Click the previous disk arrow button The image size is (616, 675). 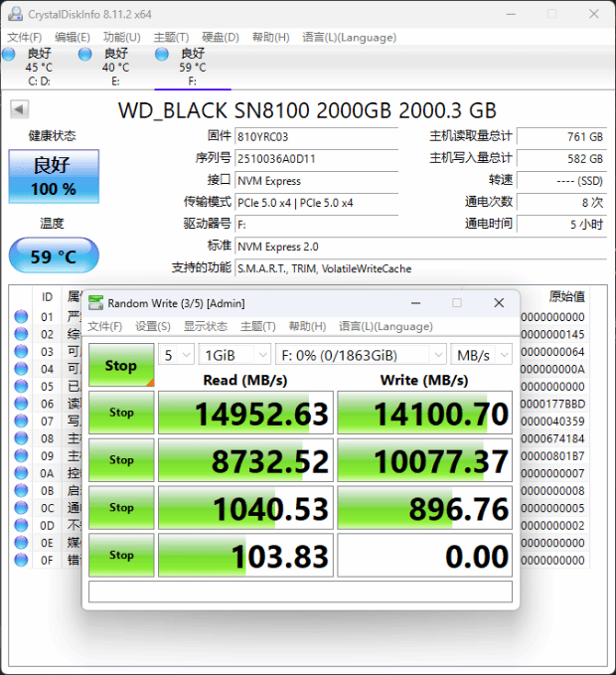coord(19,109)
